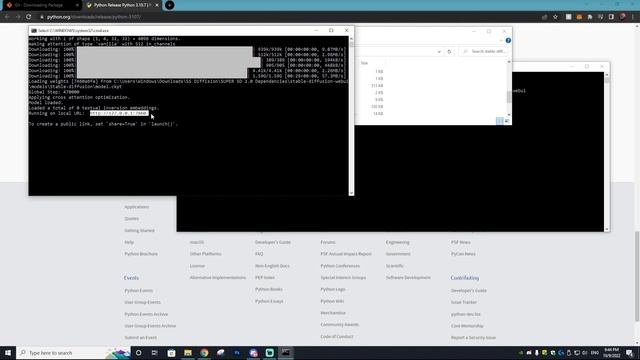This screenshot has width=640, height=360.
Task: Click the Help icon in File Explorer
Action: point(508,40)
